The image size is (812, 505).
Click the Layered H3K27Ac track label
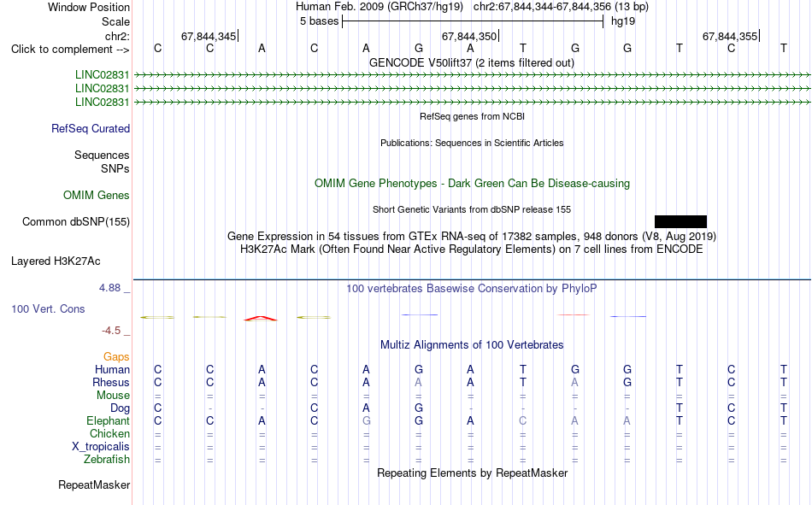pos(56,261)
